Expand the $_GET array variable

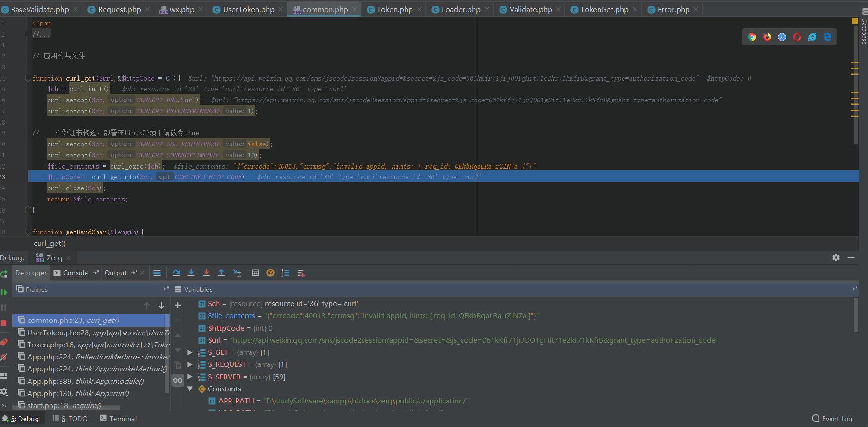[x=190, y=352]
